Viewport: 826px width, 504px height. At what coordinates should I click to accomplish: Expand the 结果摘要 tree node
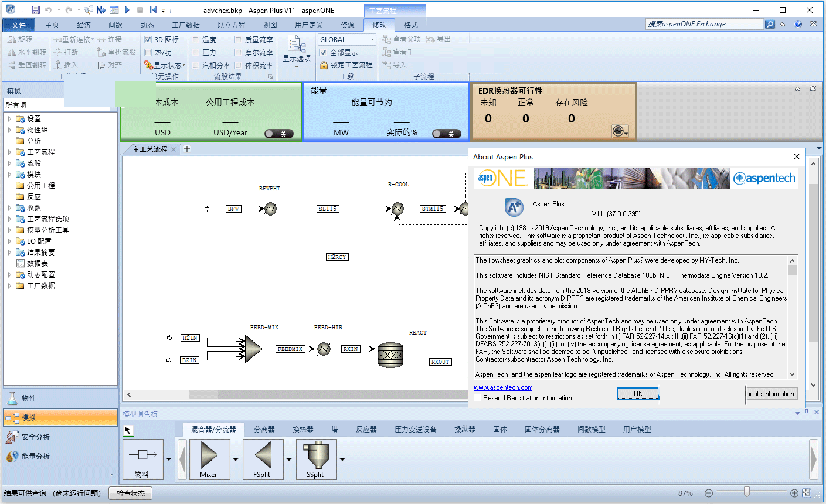(x=9, y=253)
